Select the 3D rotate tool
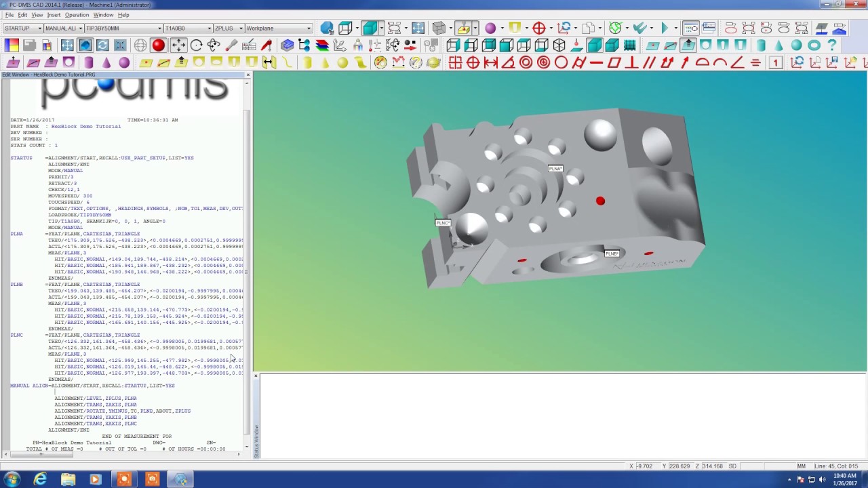The height and width of the screenshot is (488, 868). (x=214, y=45)
